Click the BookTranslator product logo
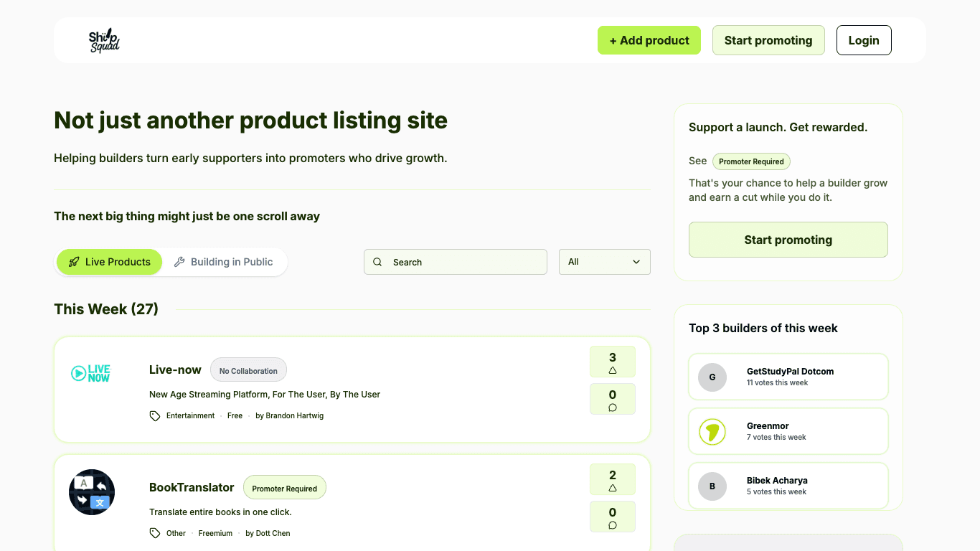This screenshot has width=980, height=551. pos(92,492)
